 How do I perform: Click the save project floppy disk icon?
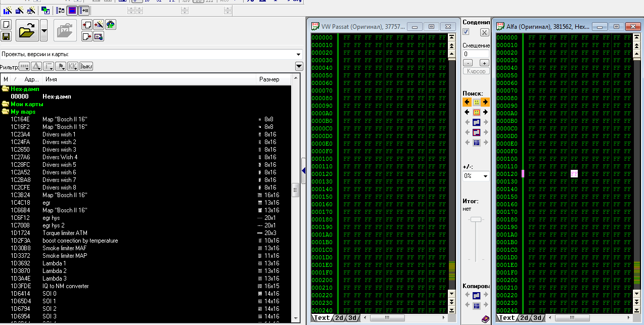pyautogui.click(x=6, y=36)
